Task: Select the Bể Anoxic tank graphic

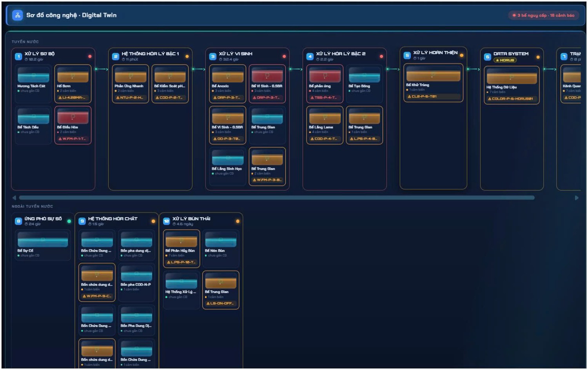Action: [228, 74]
